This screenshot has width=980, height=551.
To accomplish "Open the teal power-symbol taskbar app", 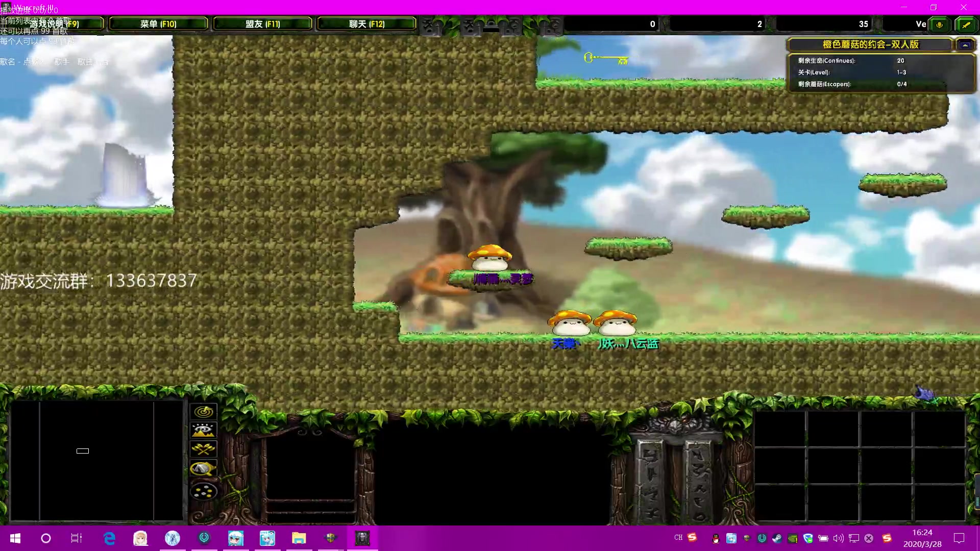I will [x=204, y=538].
